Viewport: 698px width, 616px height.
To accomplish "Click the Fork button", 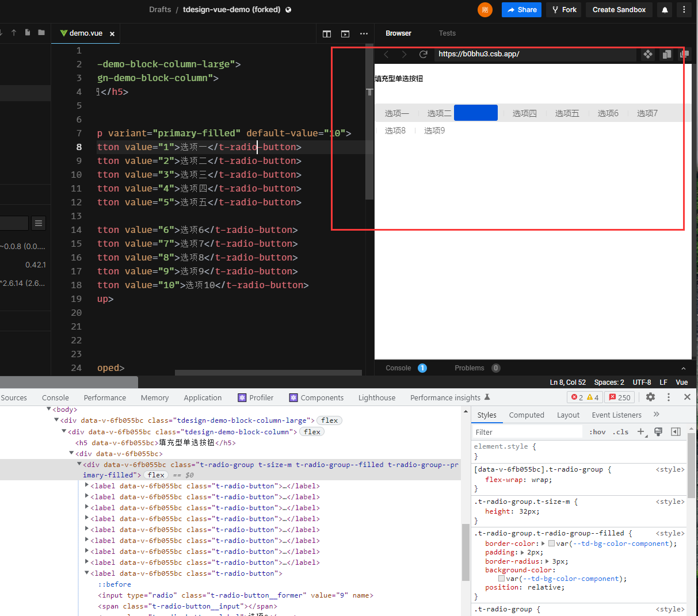I will pos(563,10).
